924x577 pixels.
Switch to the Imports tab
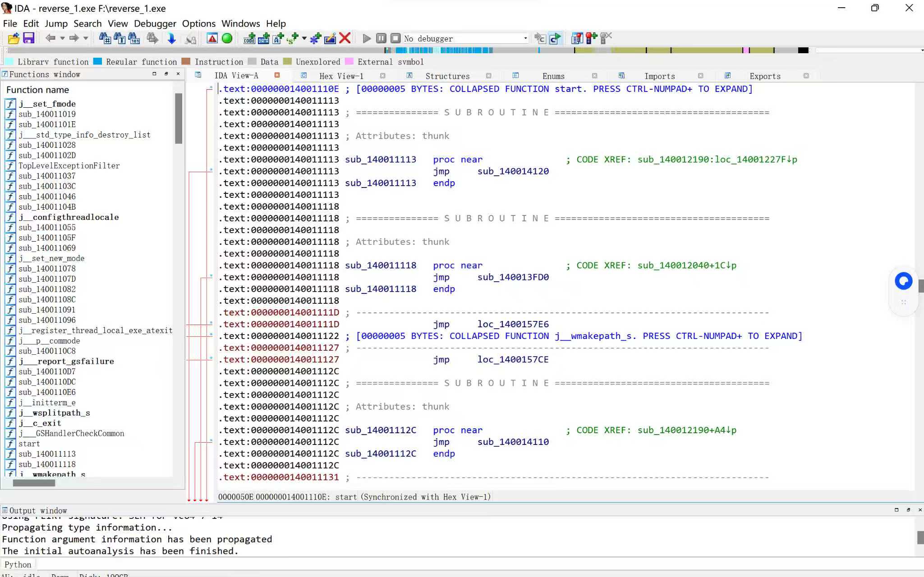click(659, 76)
